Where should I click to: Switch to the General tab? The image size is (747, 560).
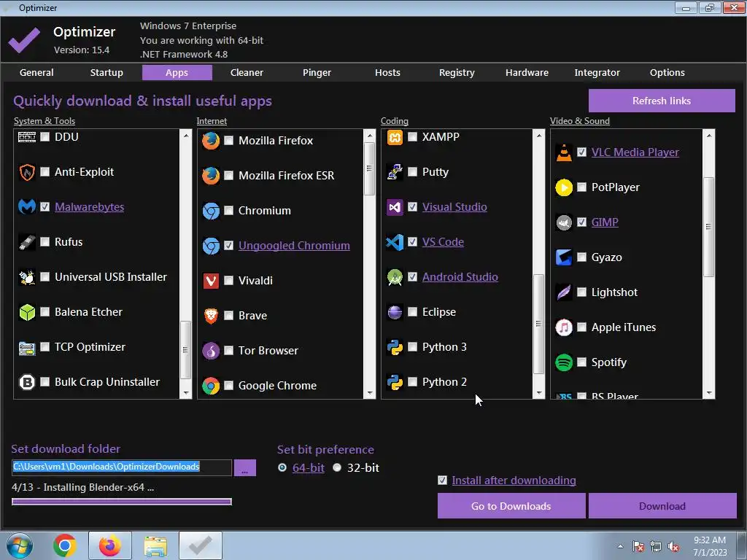pos(36,72)
